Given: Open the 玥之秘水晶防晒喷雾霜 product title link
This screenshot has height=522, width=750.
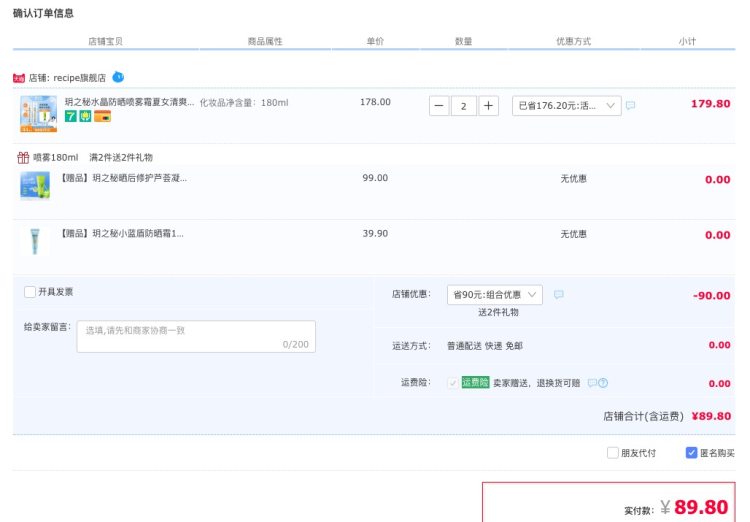Looking at the screenshot, I should click(130, 102).
